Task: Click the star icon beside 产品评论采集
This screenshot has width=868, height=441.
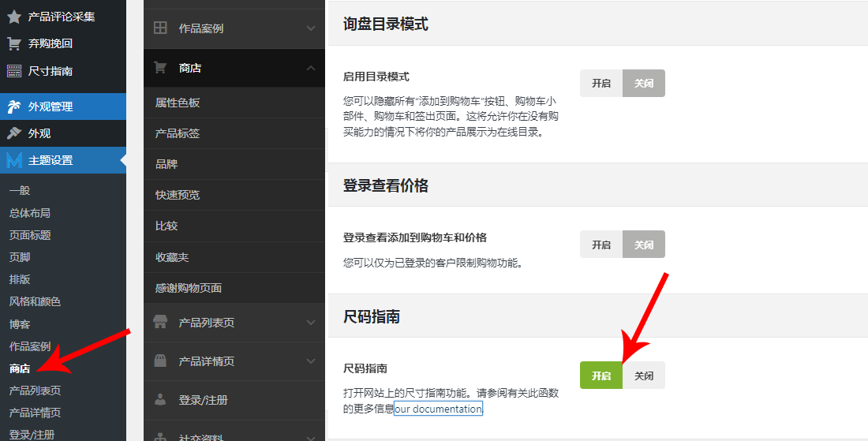Action: click(x=14, y=17)
